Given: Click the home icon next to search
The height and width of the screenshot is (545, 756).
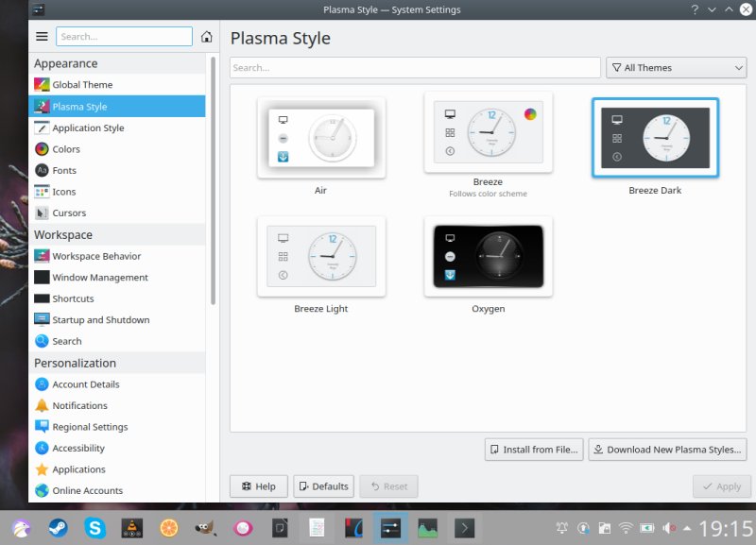Looking at the screenshot, I should pyautogui.click(x=207, y=37).
